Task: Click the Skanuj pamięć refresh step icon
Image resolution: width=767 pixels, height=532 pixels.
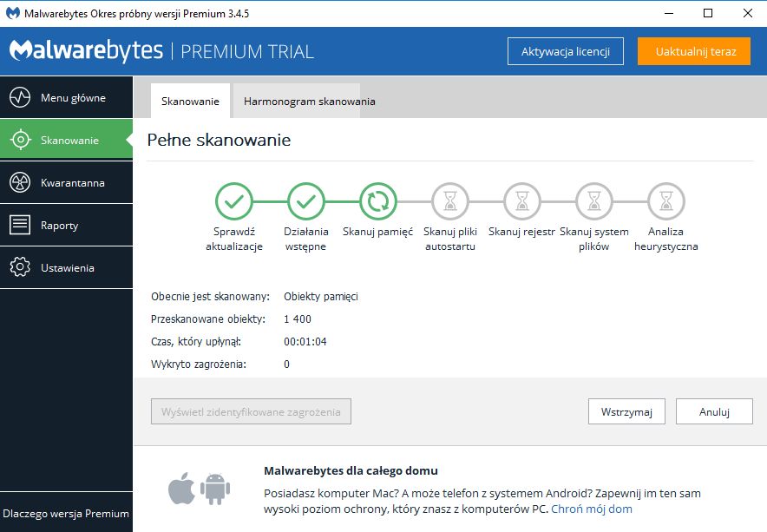Action: pyautogui.click(x=377, y=201)
